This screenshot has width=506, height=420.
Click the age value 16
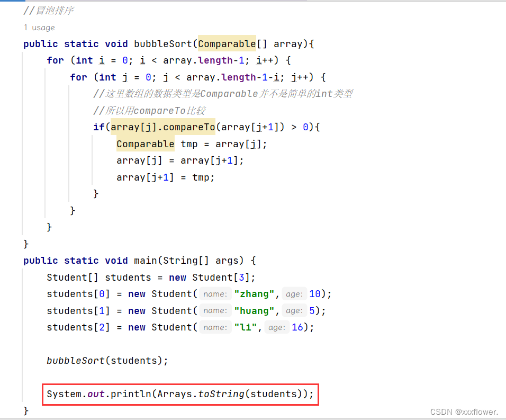(x=297, y=327)
